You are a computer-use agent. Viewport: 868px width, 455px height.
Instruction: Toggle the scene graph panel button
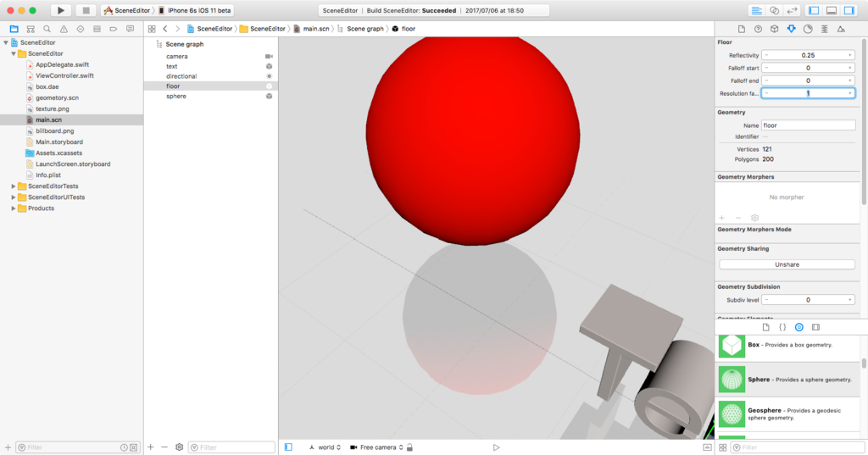[x=288, y=447]
